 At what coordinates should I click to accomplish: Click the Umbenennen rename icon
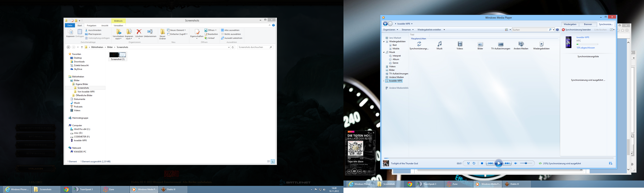click(x=150, y=31)
